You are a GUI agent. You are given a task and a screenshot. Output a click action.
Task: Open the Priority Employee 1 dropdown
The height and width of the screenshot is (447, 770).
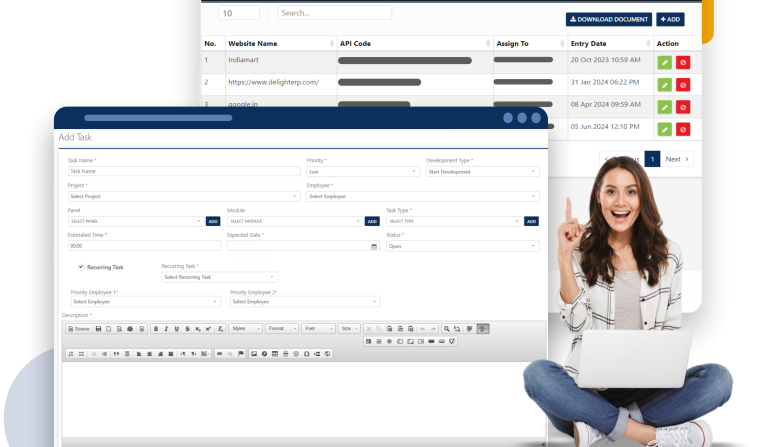point(146,302)
